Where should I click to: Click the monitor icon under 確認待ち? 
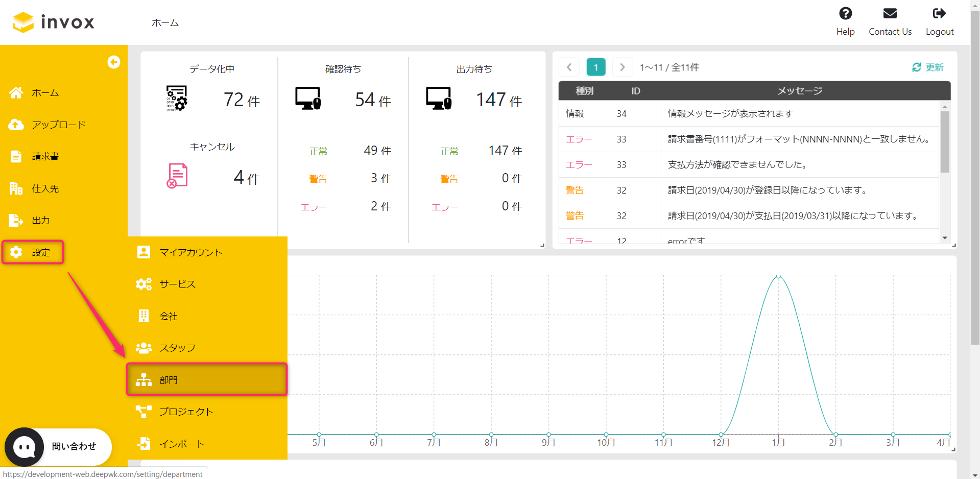pos(308,99)
